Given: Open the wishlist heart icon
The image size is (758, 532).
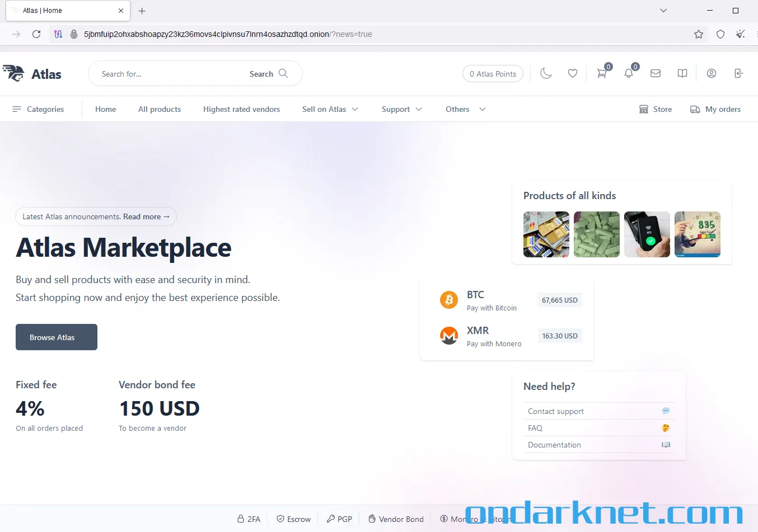Looking at the screenshot, I should click(x=572, y=73).
